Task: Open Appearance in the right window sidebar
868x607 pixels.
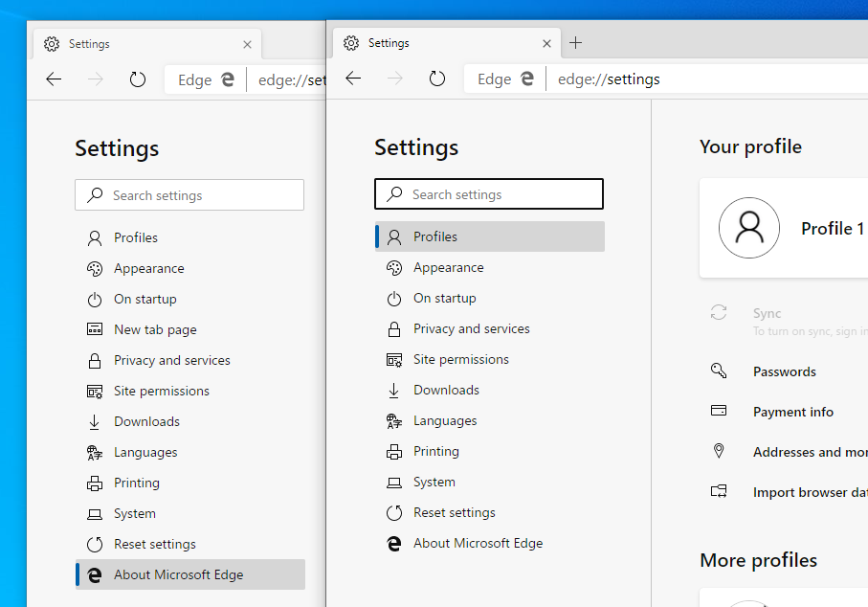Action: click(x=489, y=267)
